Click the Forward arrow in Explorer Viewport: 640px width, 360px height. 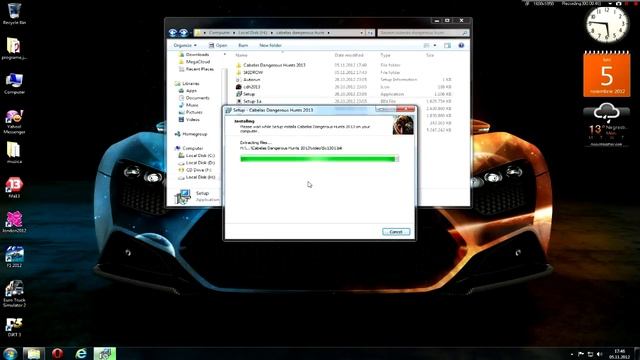183,33
